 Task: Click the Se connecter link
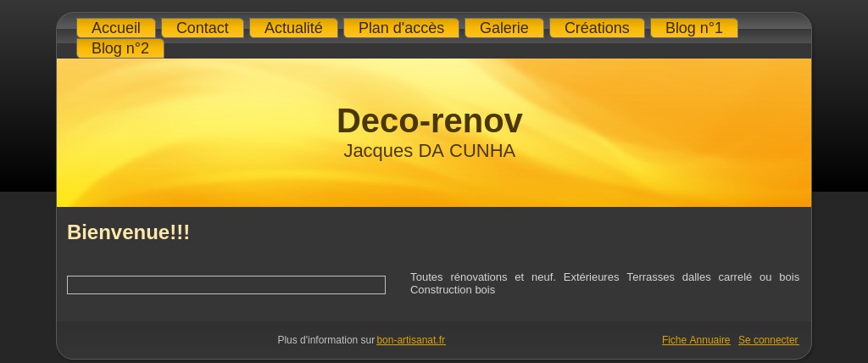768,340
